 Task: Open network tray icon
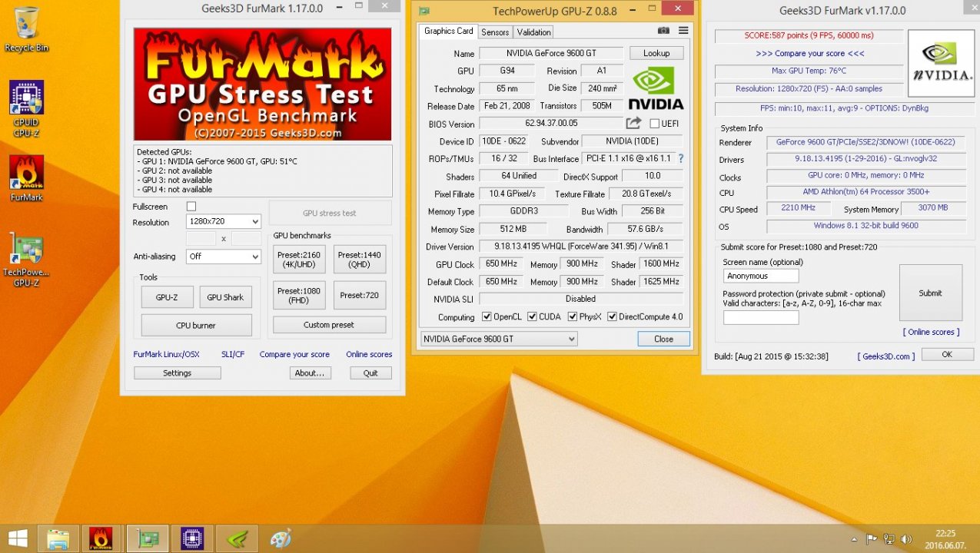click(889, 539)
